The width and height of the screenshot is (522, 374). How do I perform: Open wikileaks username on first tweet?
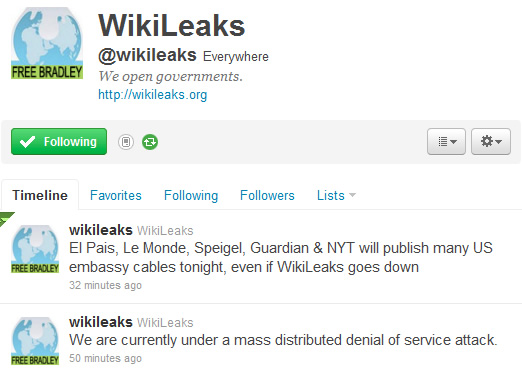(x=101, y=230)
